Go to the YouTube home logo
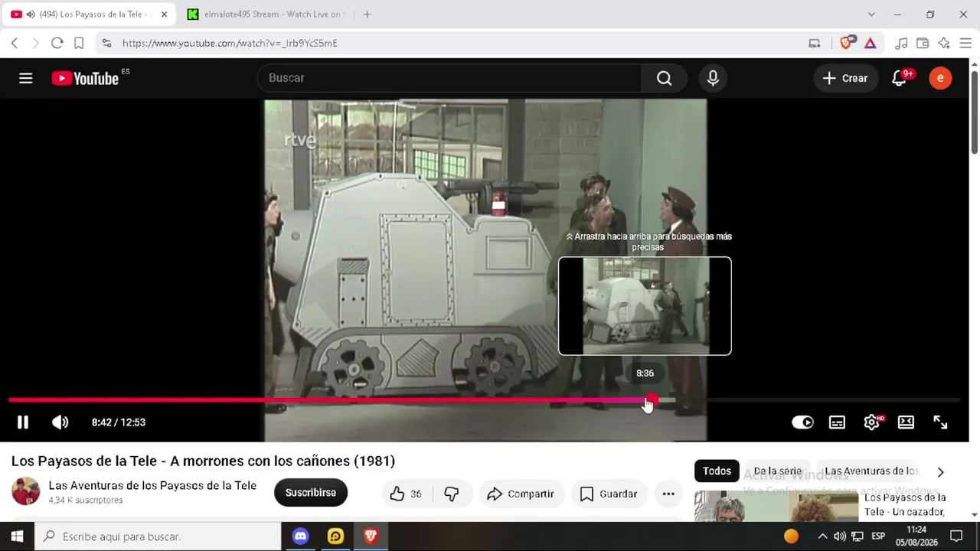980x551 pixels. tap(86, 78)
